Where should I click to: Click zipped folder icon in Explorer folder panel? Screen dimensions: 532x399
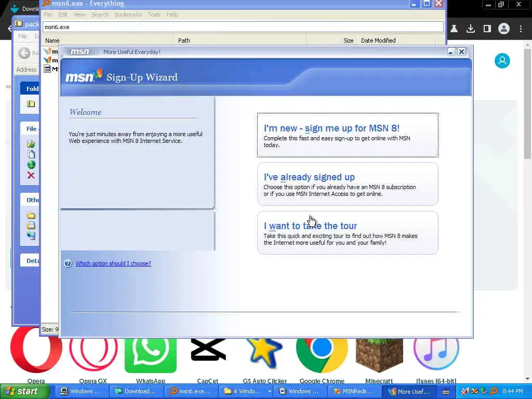pos(31,103)
